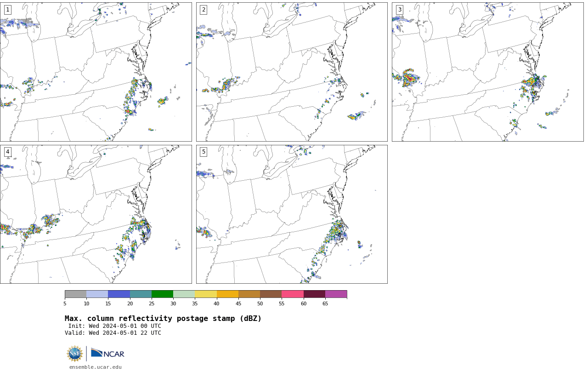588x372 pixels.
Task: Select the brown 50-55 dBZ swatch
Action: coord(271,294)
